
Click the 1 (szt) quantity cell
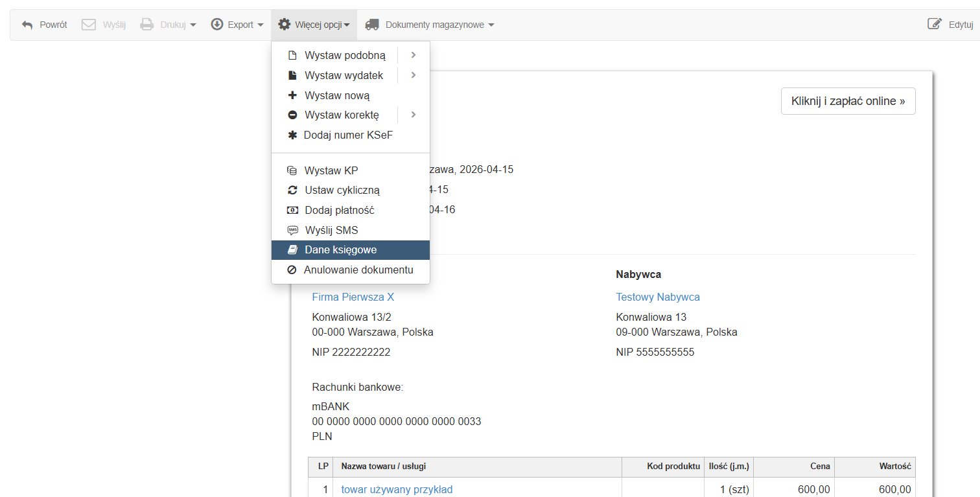tap(735, 489)
